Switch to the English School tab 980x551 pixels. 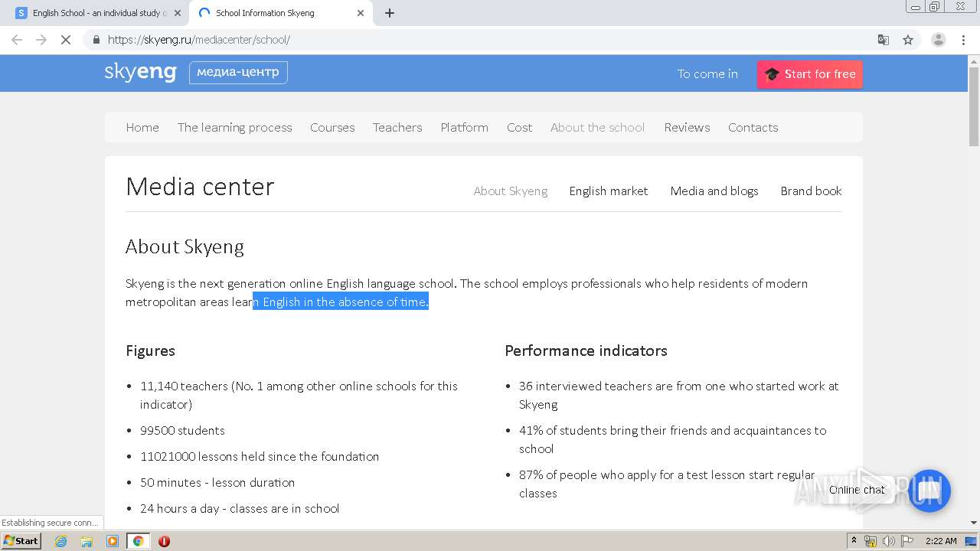pos(97,13)
